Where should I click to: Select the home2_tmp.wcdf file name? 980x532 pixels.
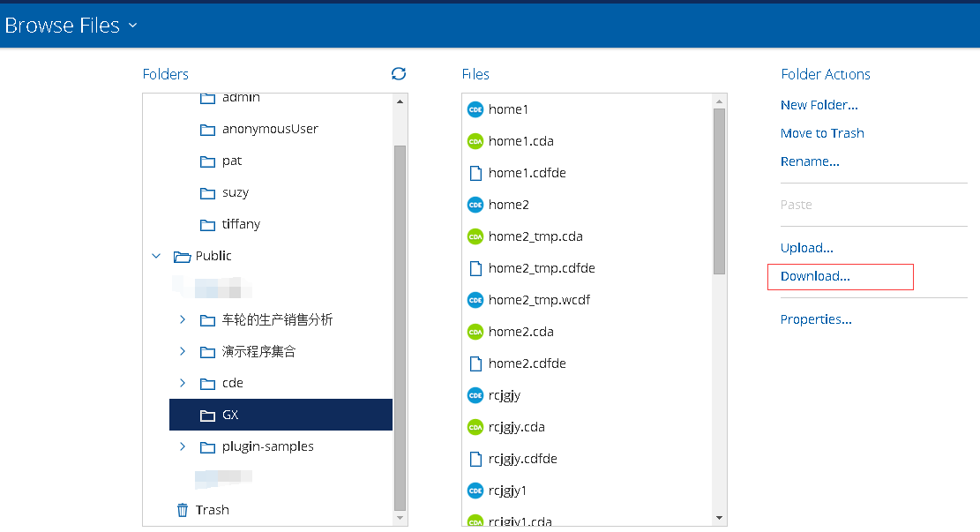coord(539,300)
